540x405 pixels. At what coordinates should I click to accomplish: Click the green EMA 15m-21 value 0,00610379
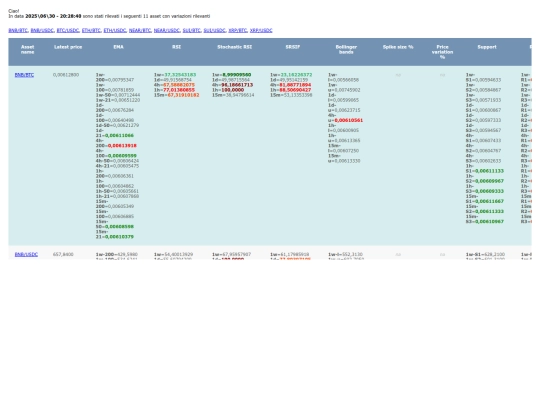(x=119, y=237)
